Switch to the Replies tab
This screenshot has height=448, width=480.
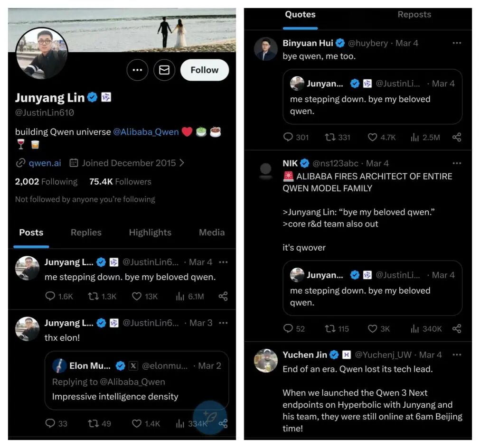[86, 233]
